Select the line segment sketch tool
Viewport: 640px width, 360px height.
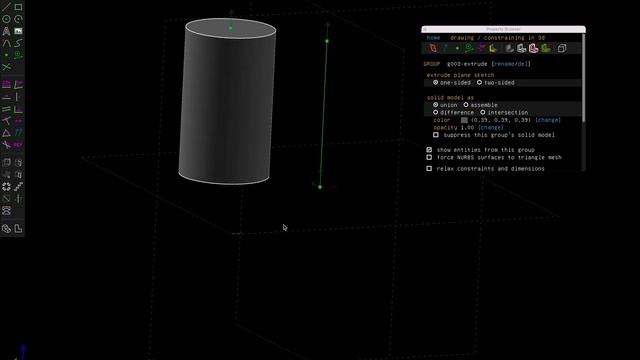click(x=6, y=7)
